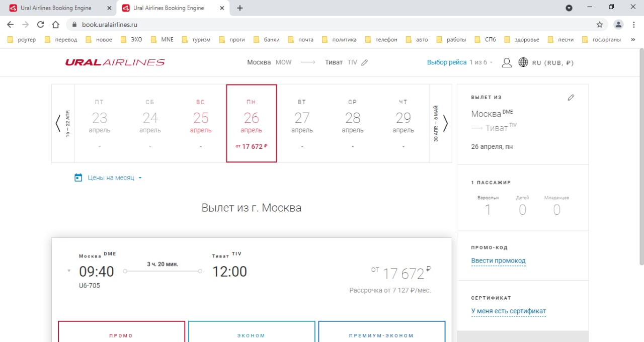Open the работы bookmark folder
This screenshot has height=342, width=644.
coord(451,39)
